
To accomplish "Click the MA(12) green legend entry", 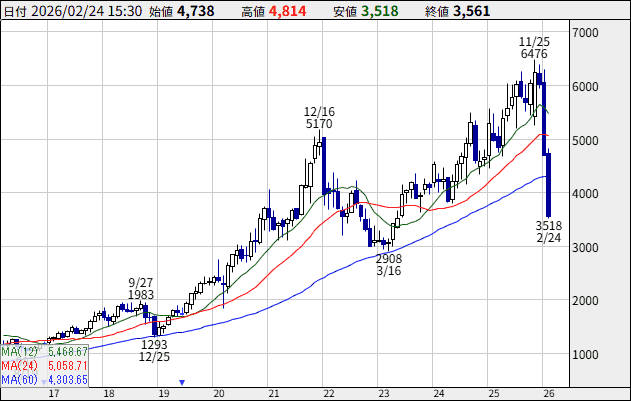I will pyautogui.click(x=45, y=352).
